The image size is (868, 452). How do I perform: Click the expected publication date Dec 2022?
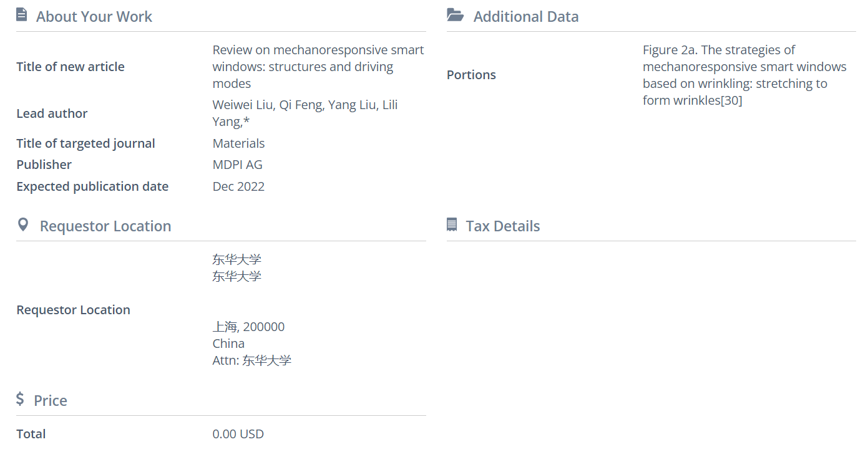[238, 186]
